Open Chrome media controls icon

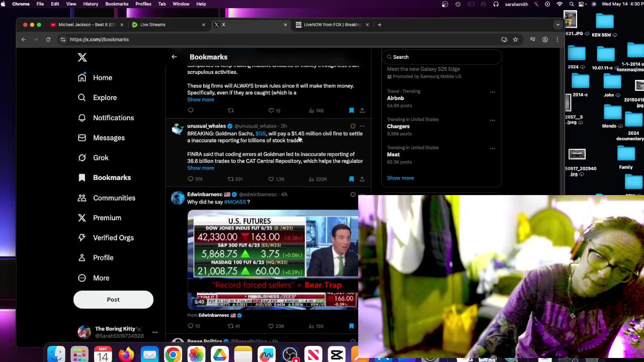point(533,39)
